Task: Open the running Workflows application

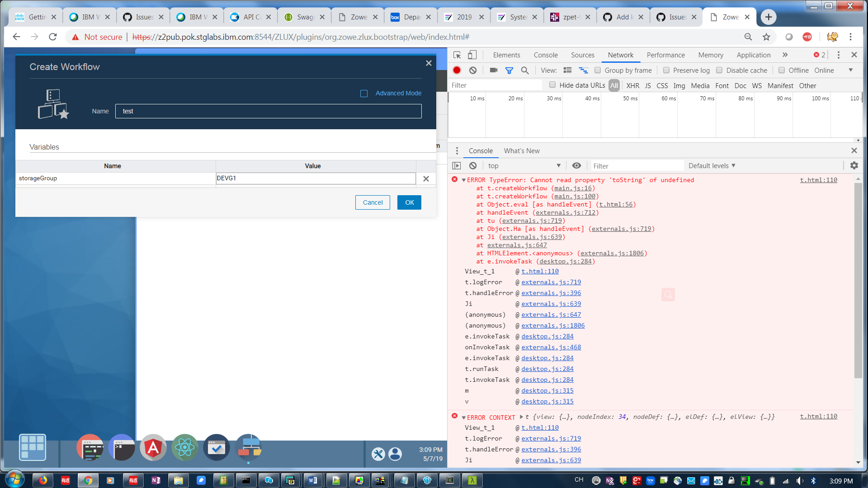Action: [x=248, y=447]
